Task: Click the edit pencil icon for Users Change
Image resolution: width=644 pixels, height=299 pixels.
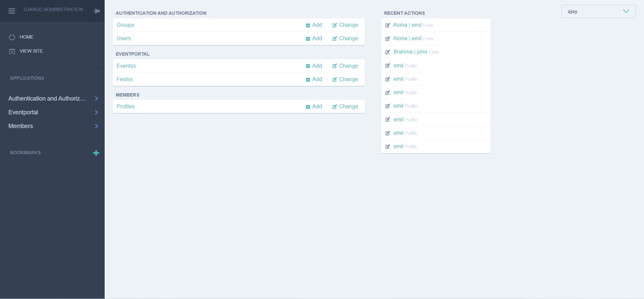Action: coord(334,39)
